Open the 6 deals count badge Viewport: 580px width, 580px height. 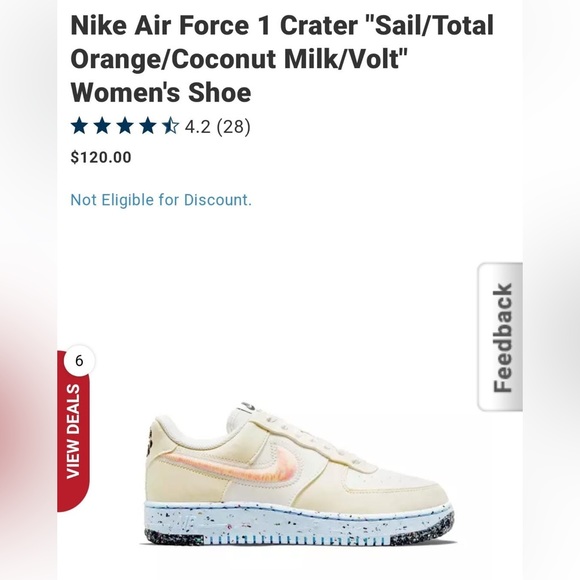coord(79,361)
